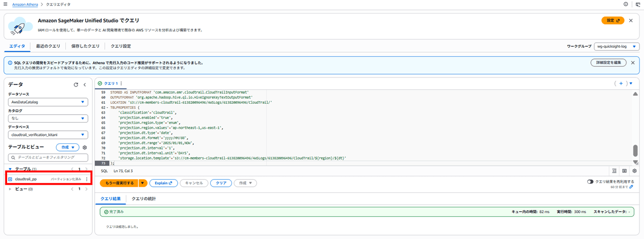This screenshot has width=644, height=239.
Task: Click the format query icon
Action: tap(614, 171)
